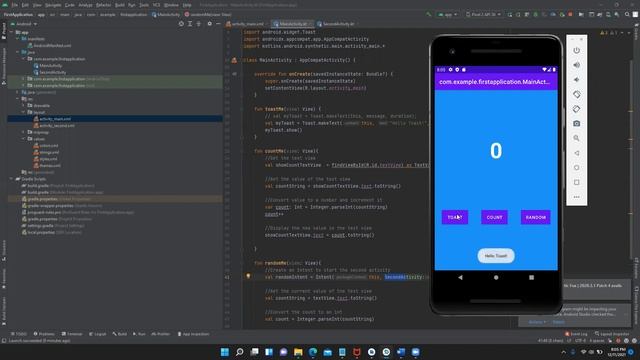Open the app run configuration dropdown
640x360 pixels.
tap(448, 14)
